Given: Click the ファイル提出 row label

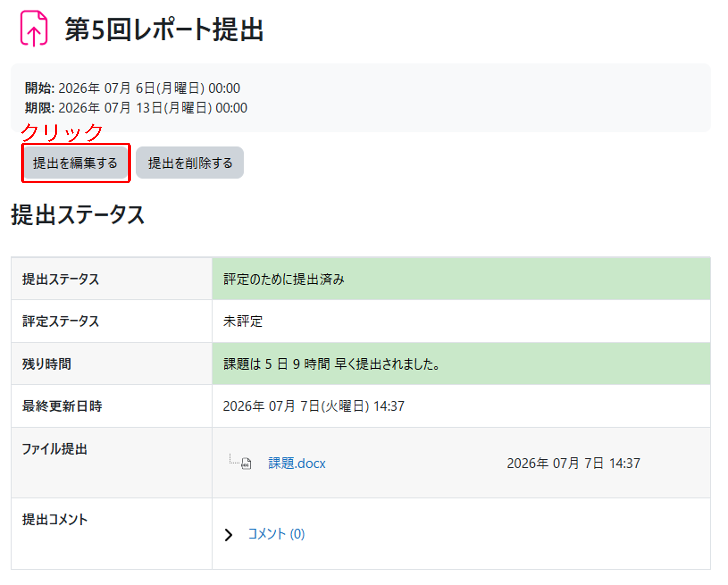Looking at the screenshot, I should [55, 450].
